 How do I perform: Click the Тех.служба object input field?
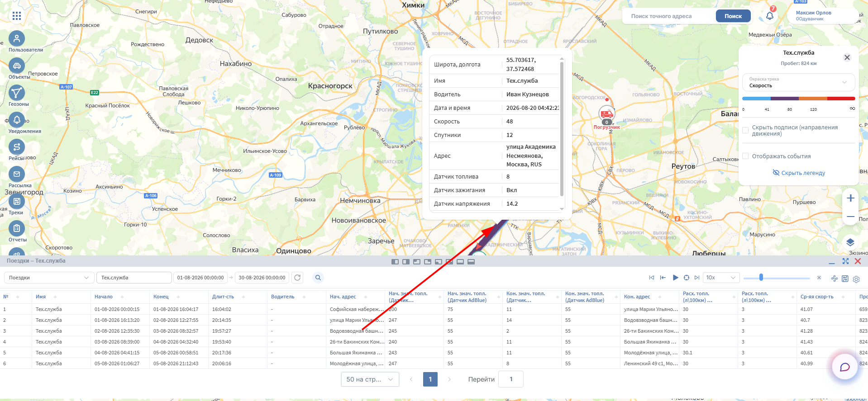(x=134, y=278)
